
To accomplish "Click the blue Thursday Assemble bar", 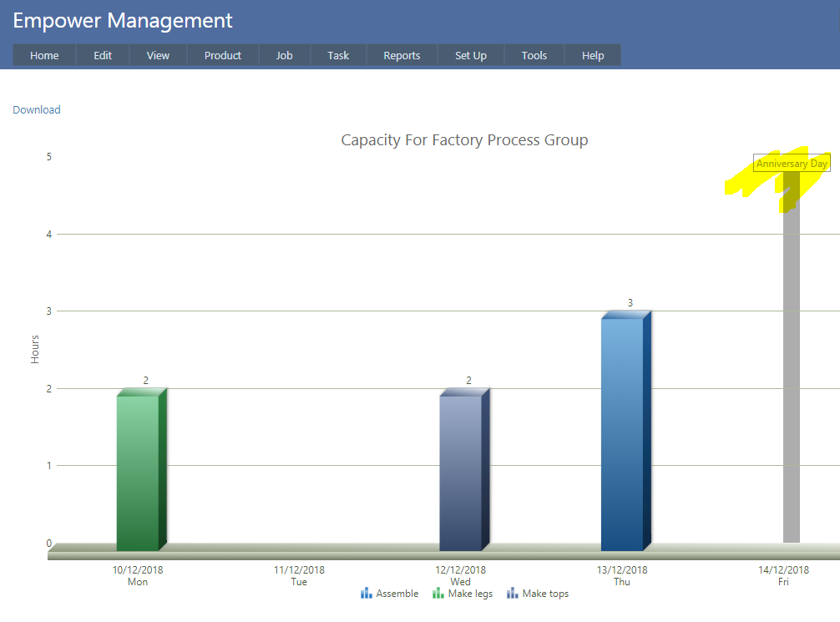I will tap(622, 434).
